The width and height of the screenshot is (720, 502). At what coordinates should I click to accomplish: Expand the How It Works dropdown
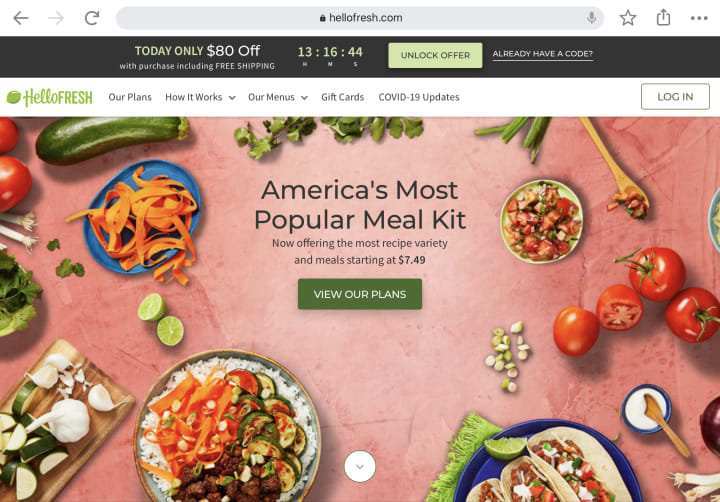point(200,97)
